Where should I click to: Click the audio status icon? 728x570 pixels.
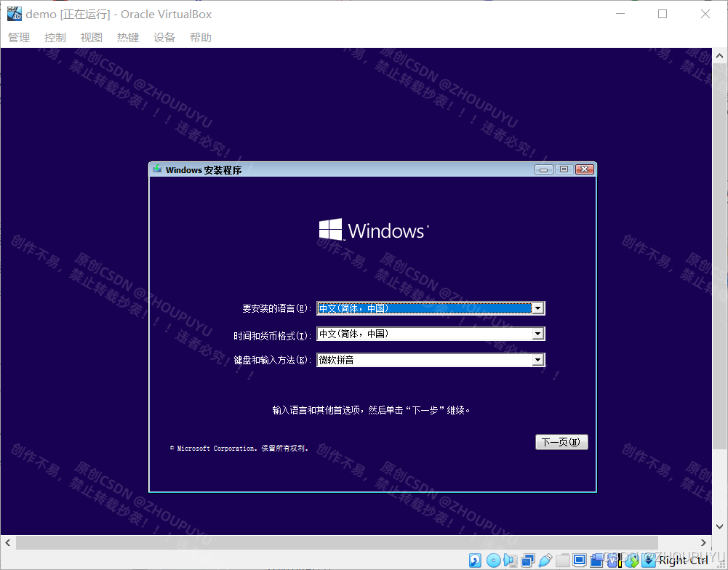click(511, 561)
